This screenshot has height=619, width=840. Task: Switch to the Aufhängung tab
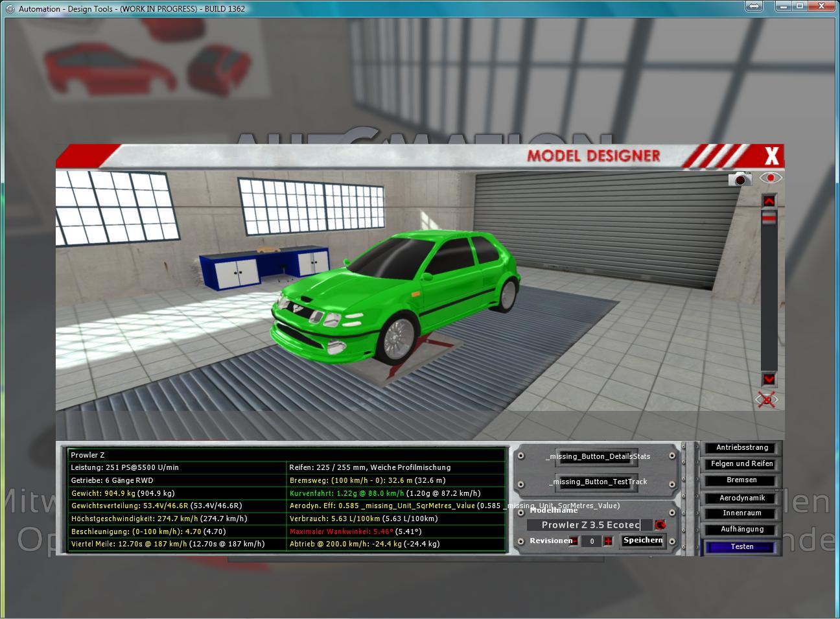tap(741, 530)
